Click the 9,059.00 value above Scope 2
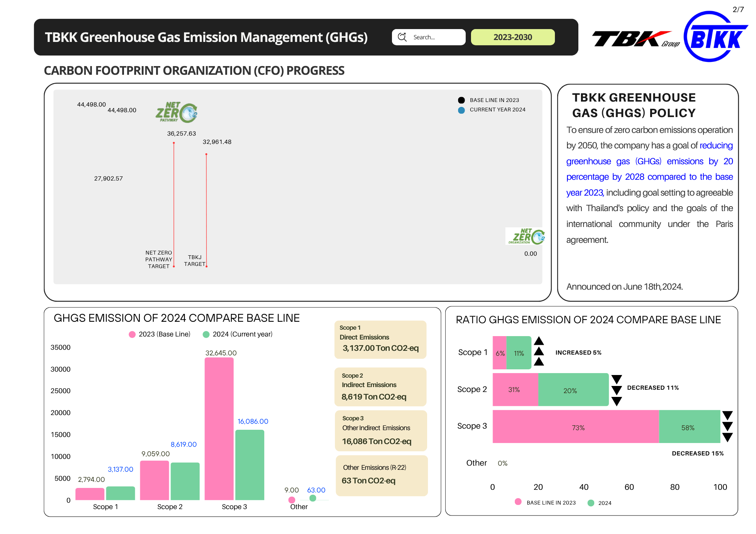This screenshot has width=756, height=534. (156, 454)
